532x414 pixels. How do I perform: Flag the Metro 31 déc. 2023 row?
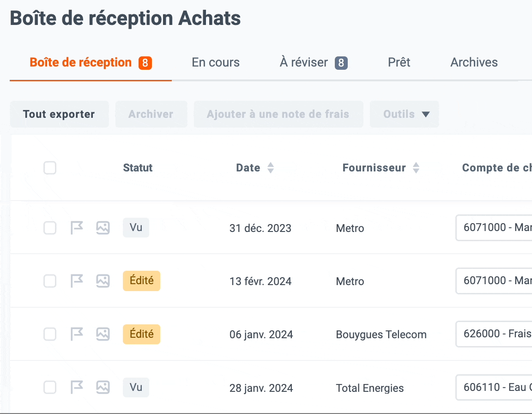click(x=77, y=228)
